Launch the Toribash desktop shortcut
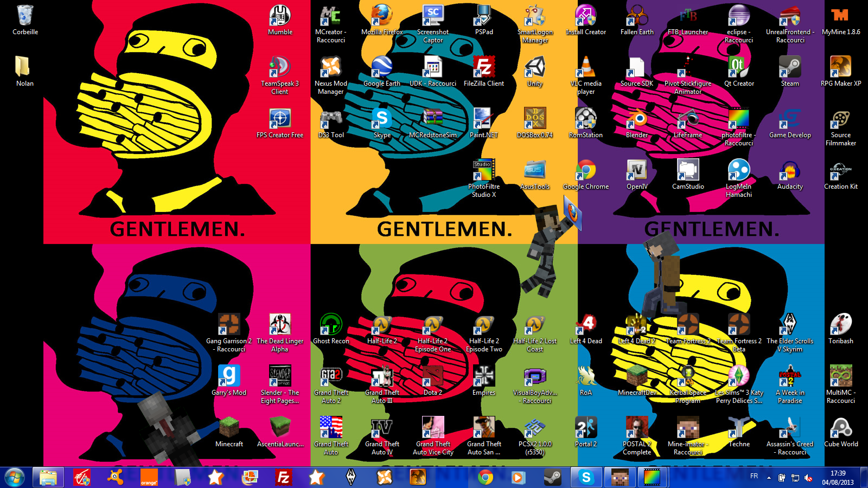 coord(841,326)
